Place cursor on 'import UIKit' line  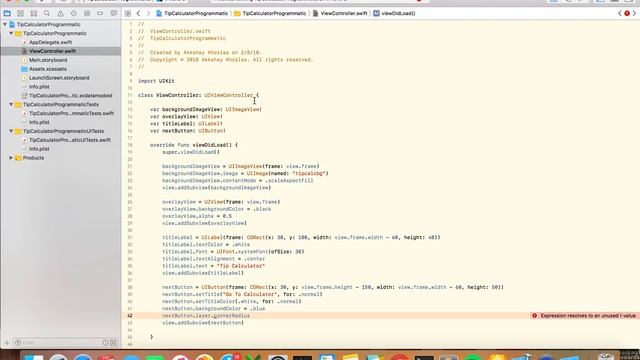click(x=156, y=81)
